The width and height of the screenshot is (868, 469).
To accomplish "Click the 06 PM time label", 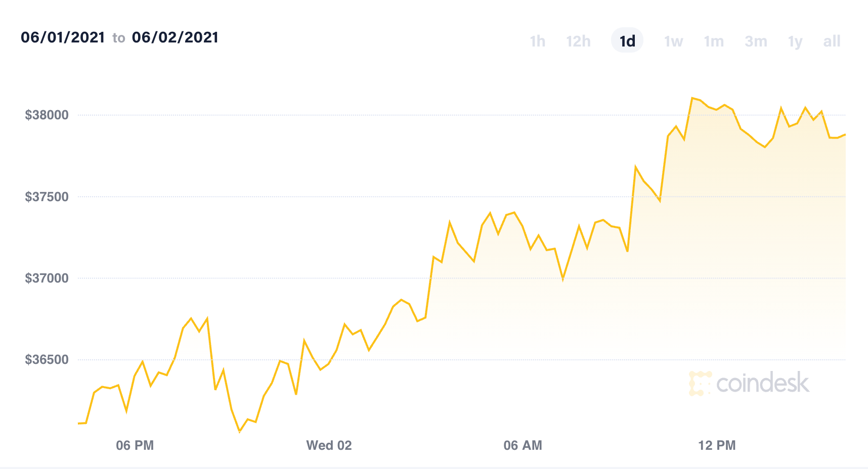I will (x=135, y=445).
